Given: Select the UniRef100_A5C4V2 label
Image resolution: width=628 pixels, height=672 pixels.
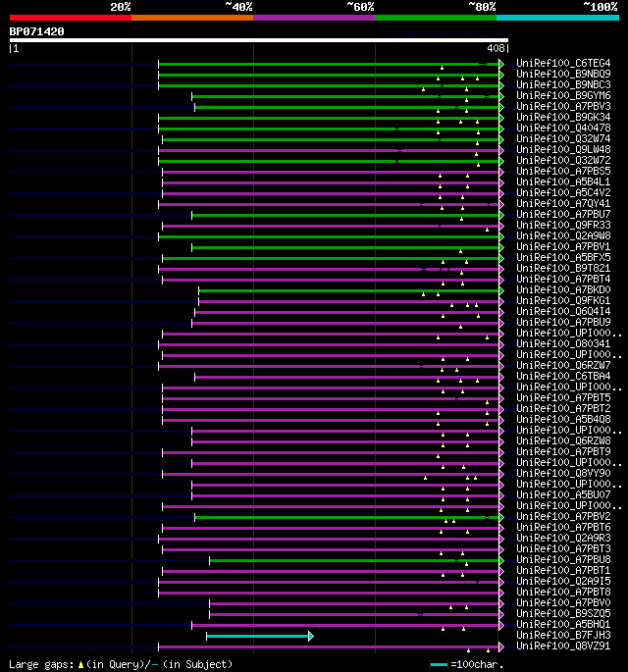Looking at the screenshot, I should 563,192.
